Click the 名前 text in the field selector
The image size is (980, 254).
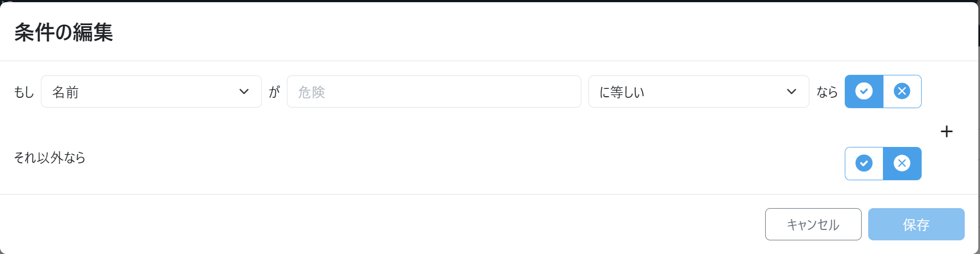tap(65, 92)
